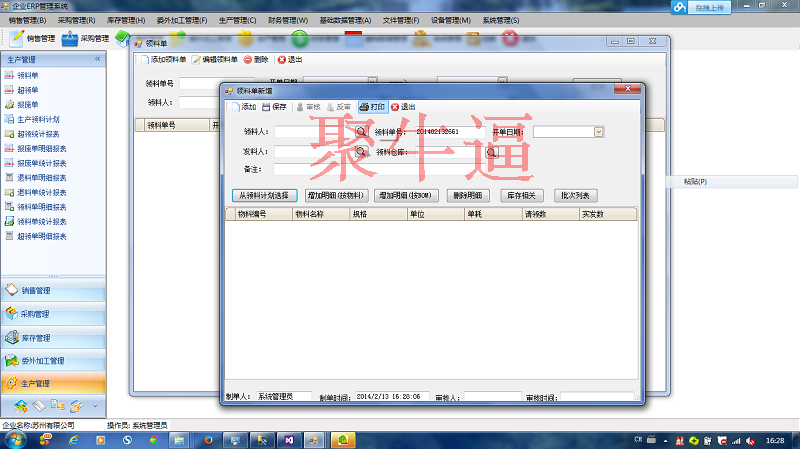Open 报废单统计报表 report icon
The width and height of the screenshot is (800, 449).
pos(9,163)
